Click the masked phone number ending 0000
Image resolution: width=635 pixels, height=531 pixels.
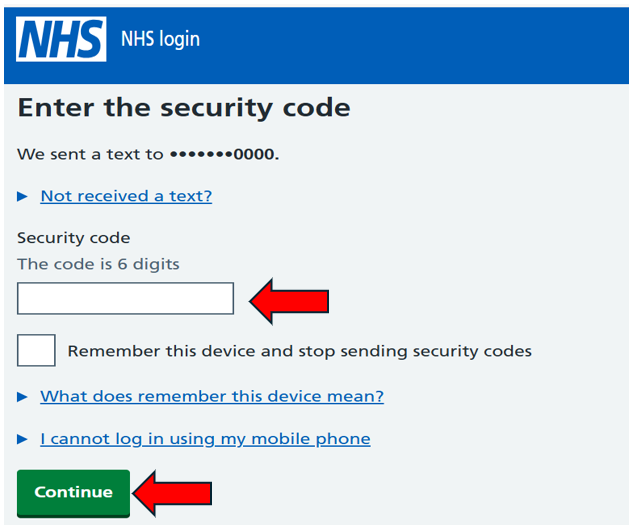pos(224,154)
